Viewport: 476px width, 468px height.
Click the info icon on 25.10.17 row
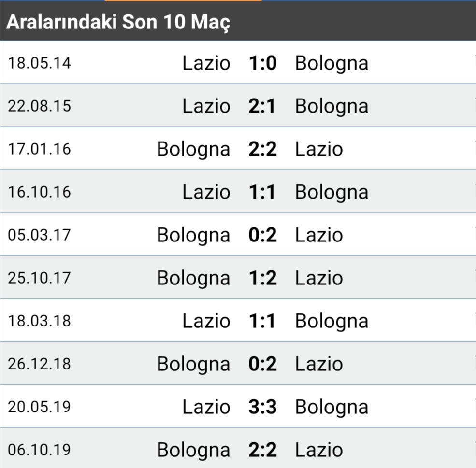click(475, 277)
